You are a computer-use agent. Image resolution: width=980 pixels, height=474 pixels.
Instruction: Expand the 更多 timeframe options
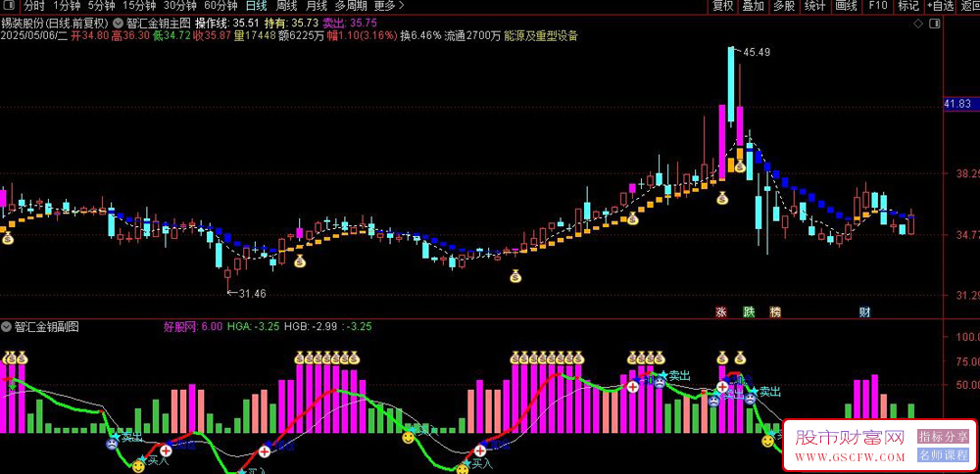coord(389,6)
